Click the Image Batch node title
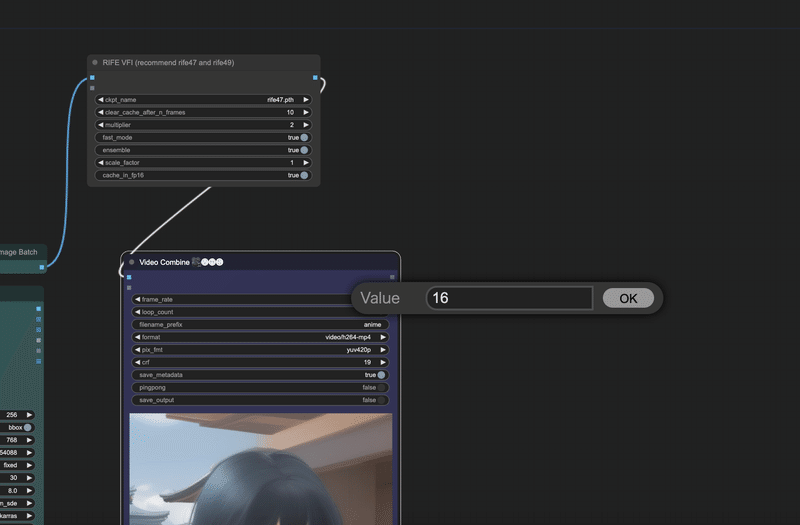The image size is (800, 525). pos(19,252)
